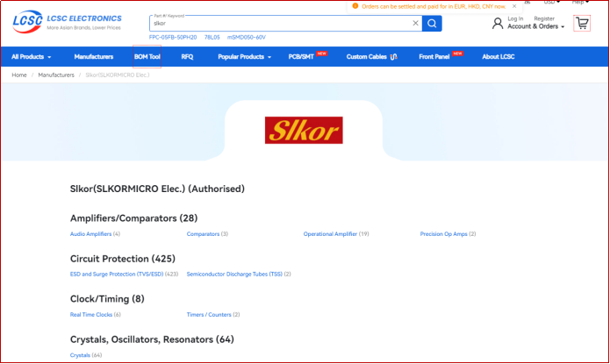610x364 pixels.
Task: Click the orange info notice icon
Action: click(355, 6)
